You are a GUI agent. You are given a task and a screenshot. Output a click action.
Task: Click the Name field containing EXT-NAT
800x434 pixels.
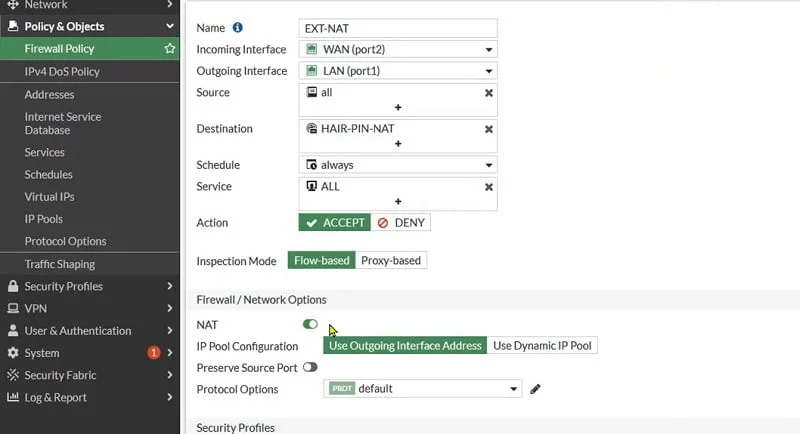coord(398,28)
